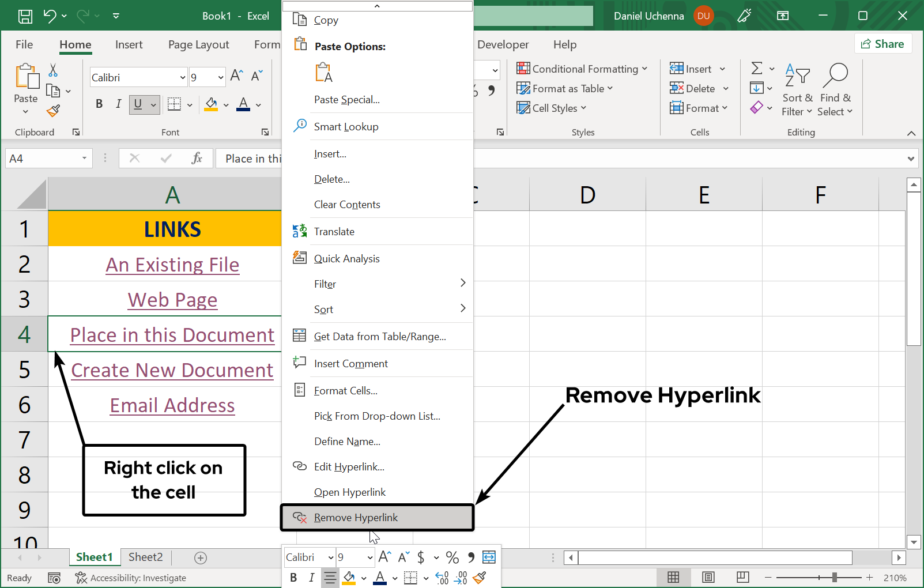Click the AutoSum sigma icon
The image size is (924, 588).
(x=757, y=69)
